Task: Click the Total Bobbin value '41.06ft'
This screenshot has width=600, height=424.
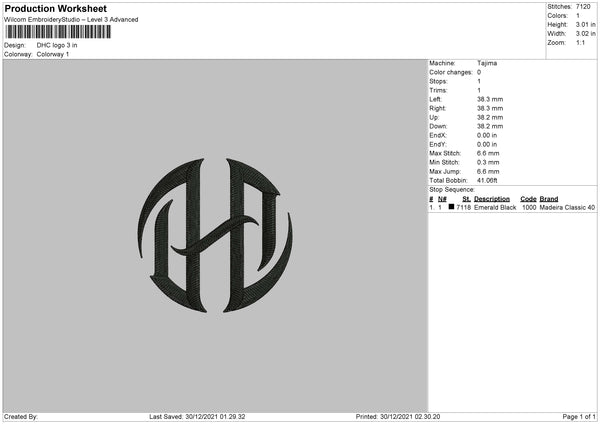Action: tap(487, 181)
